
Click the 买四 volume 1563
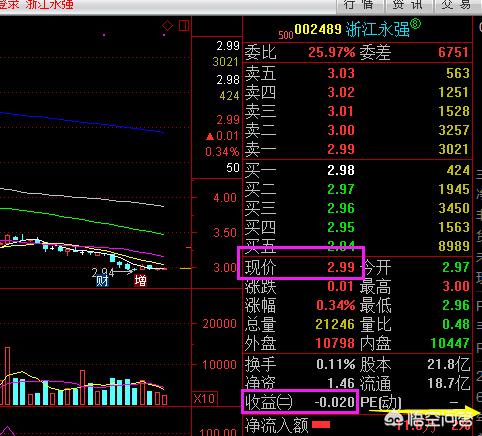(454, 227)
